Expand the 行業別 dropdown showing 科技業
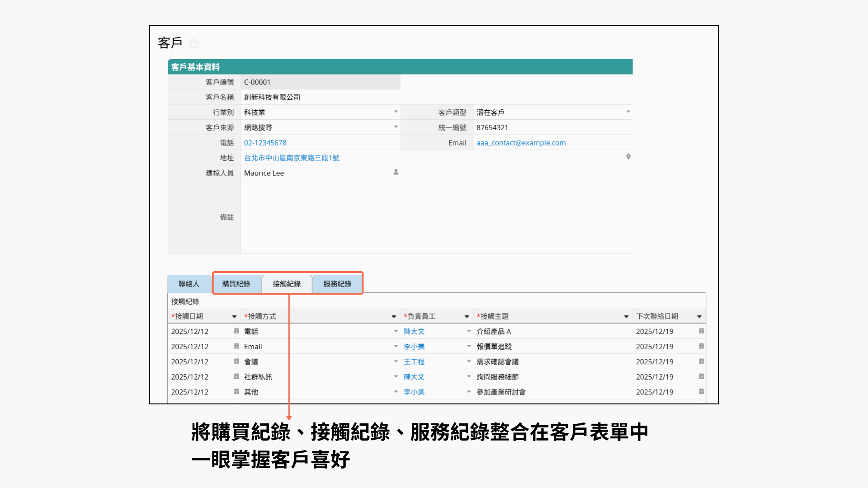 tap(396, 112)
